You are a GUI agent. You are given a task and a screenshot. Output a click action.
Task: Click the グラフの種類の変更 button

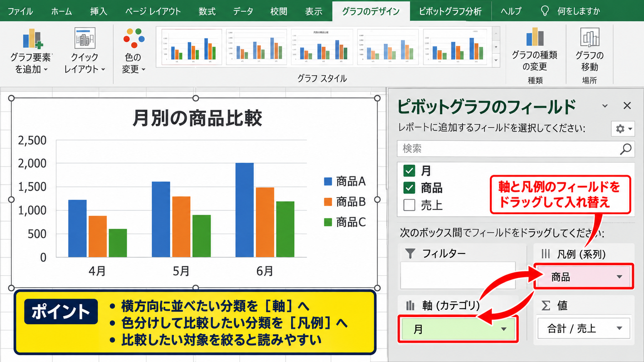click(535, 49)
